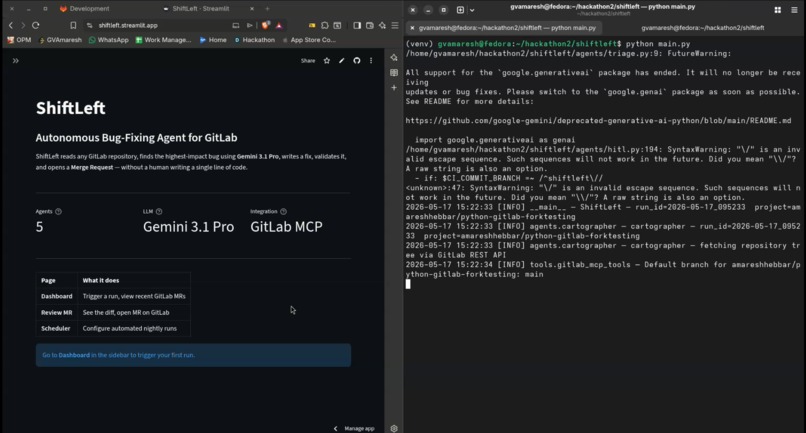
Task: Open browser extensions puzzle icon
Action: [x=324, y=25]
